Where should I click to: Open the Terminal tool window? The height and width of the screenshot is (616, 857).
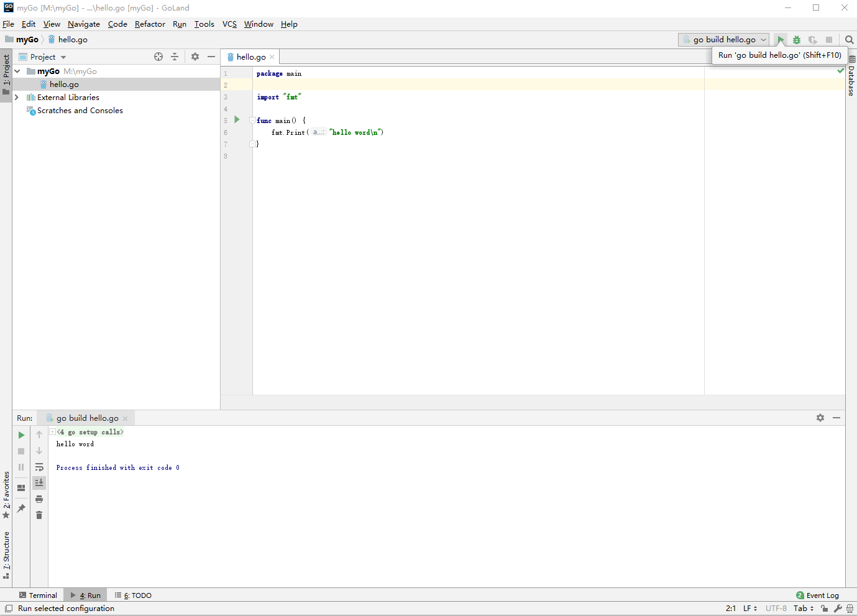click(x=38, y=595)
